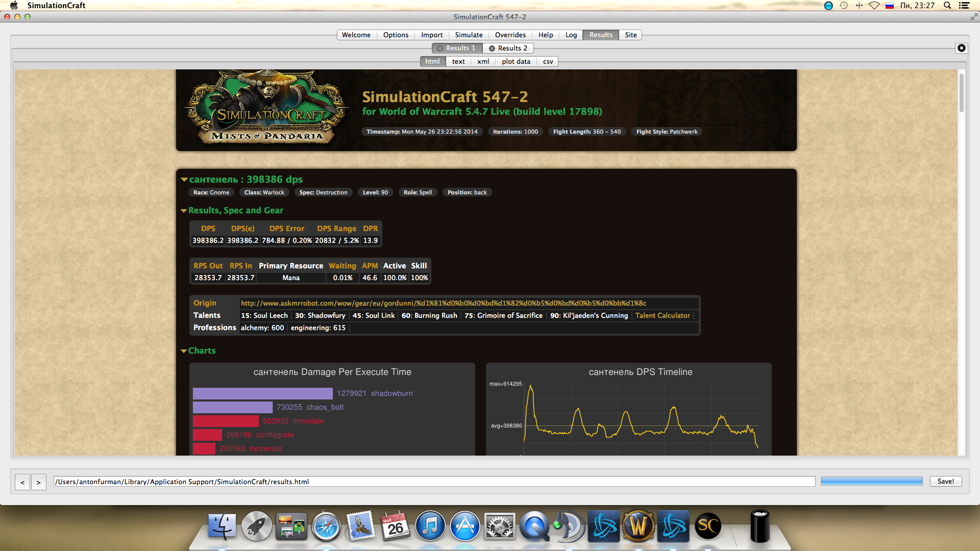Open Spotlight search magnifier in menu bar
The height and width of the screenshot is (551, 980).
click(x=947, y=6)
